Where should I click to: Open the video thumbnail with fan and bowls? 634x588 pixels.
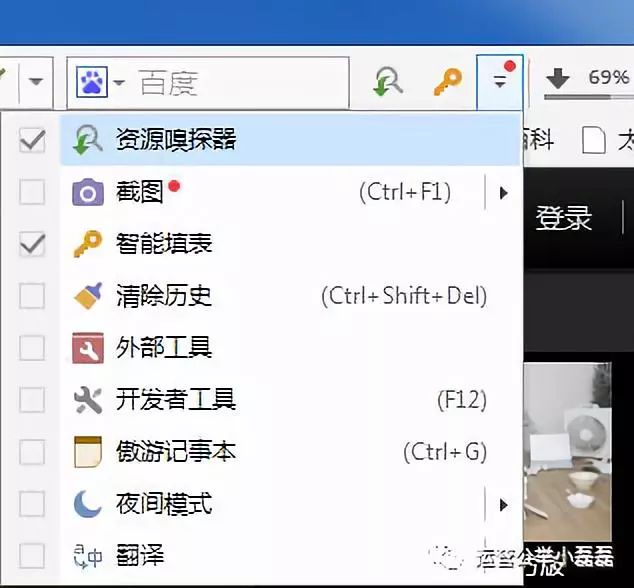pos(568,451)
